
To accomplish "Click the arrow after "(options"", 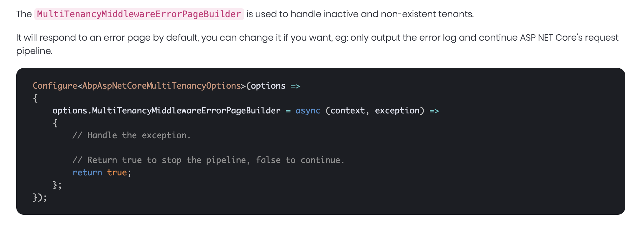I will 295,86.
